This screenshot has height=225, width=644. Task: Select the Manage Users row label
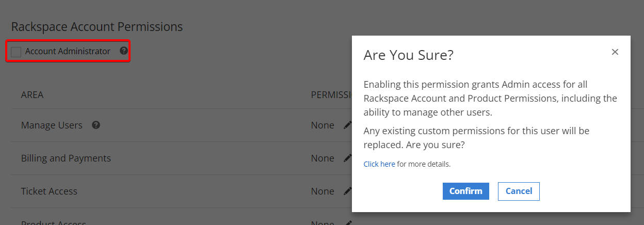coord(52,125)
